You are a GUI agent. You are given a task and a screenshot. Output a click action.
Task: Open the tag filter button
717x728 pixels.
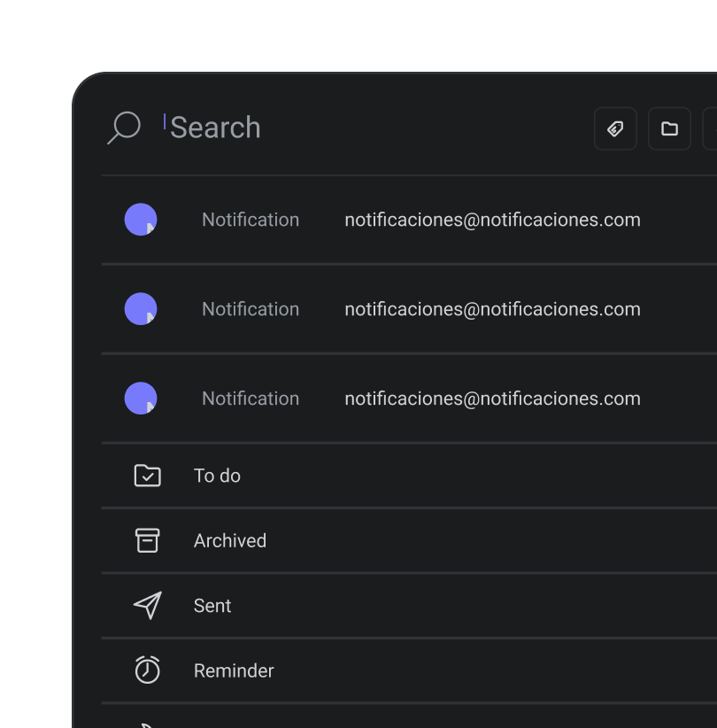point(615,129)
